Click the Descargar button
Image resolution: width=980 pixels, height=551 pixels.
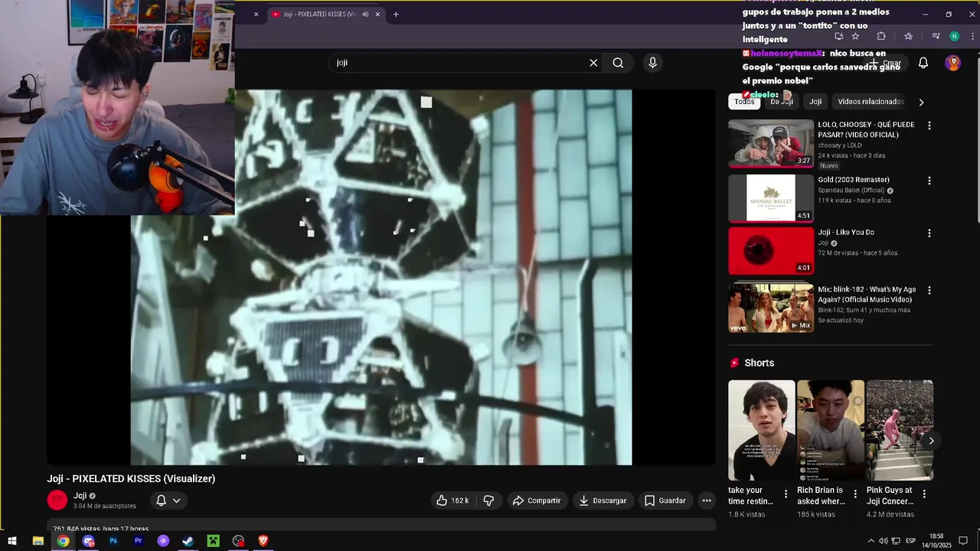603,500
